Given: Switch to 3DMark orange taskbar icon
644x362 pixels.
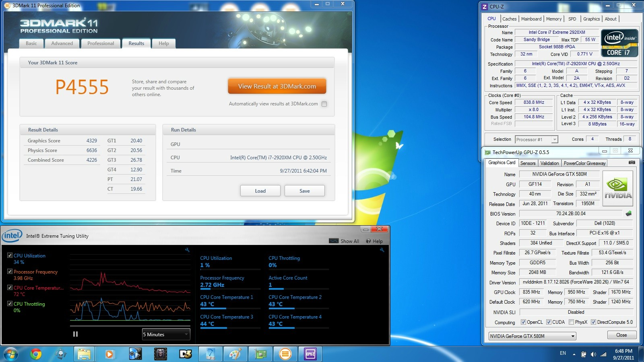Looking at the screenshot, I should pyautogui.click(x=285, y=354).
